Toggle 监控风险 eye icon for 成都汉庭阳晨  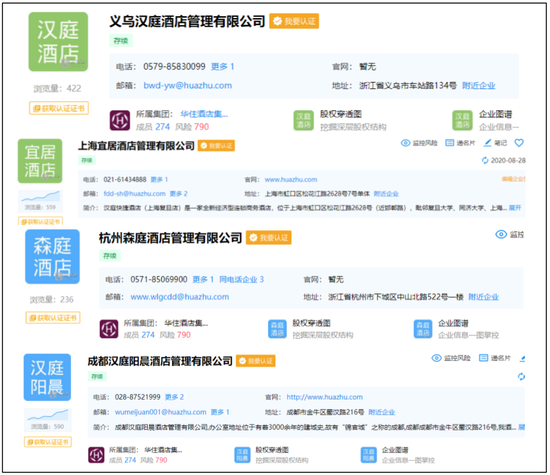[437, 358]
